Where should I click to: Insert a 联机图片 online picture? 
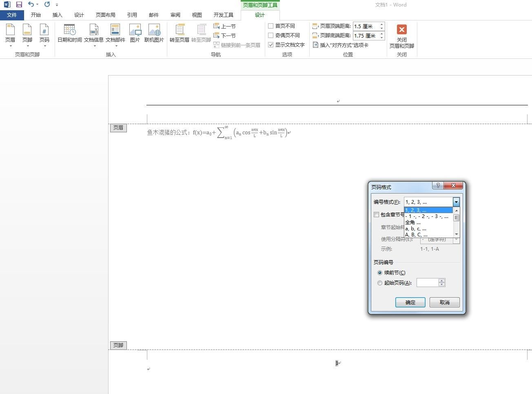(x=154, y=33)
